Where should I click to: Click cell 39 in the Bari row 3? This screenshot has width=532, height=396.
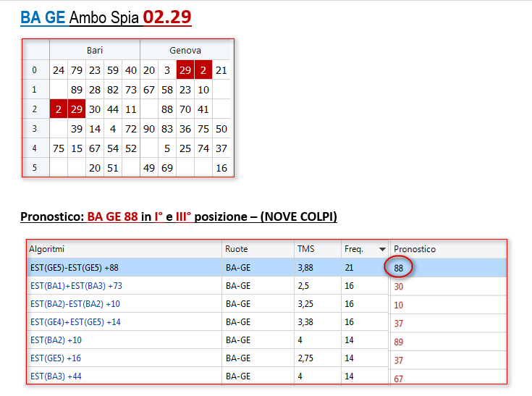coord(77,129)
